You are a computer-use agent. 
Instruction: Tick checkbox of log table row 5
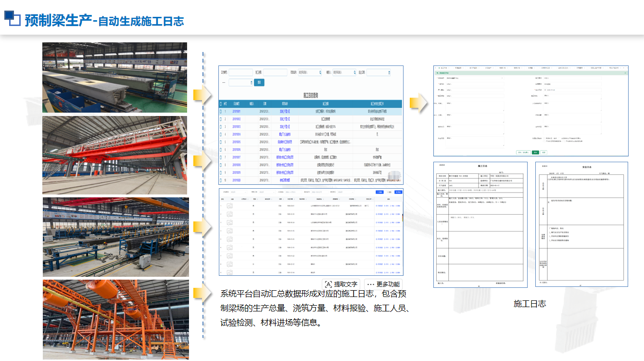tap(221, 142)
